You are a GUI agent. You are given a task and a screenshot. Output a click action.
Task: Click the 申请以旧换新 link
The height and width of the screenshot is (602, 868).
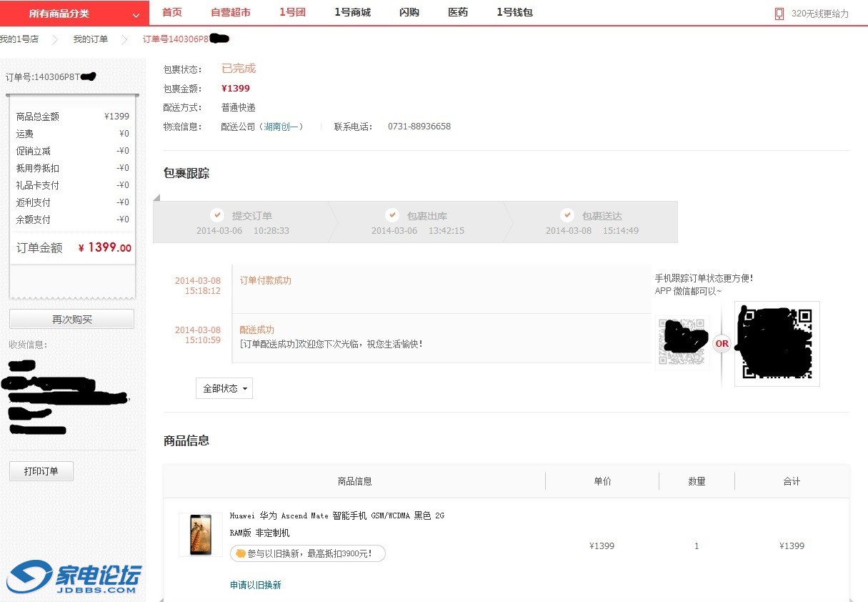pos(256,585)
